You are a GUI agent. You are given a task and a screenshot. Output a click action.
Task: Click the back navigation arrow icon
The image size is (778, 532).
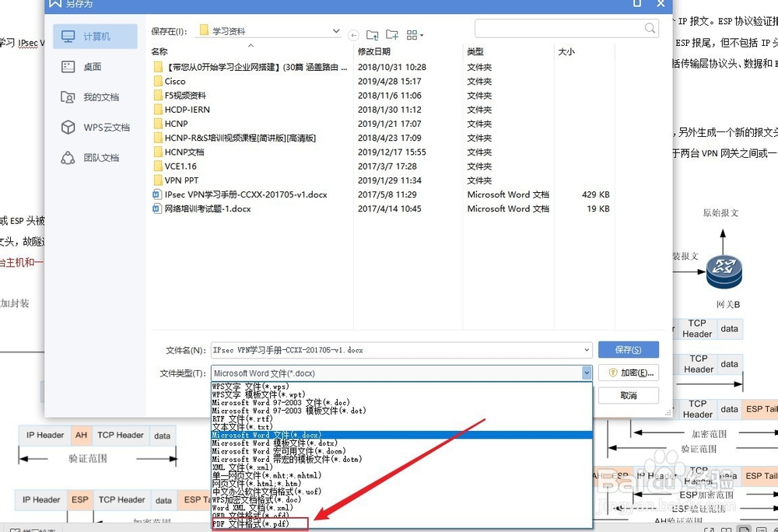[x=354, y=34]
